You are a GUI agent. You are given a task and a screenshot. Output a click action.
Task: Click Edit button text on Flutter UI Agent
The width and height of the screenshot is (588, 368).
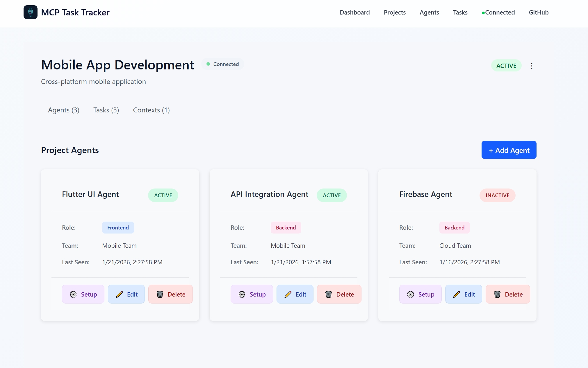tap(132, 294)
